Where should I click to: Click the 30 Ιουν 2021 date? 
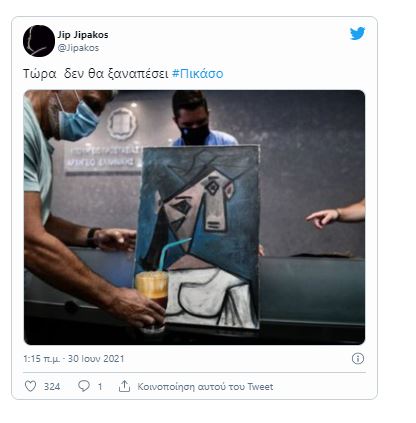(96, 359)
